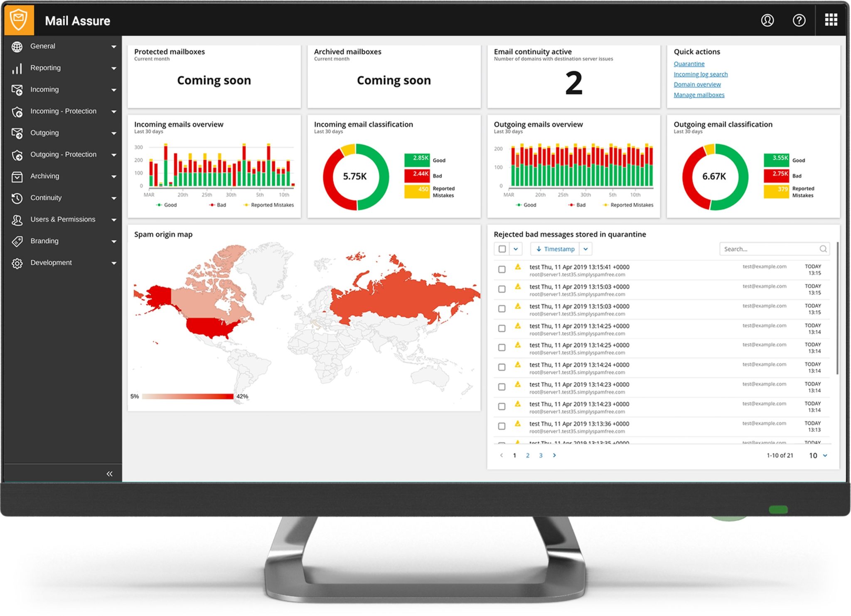Click the user account profile icon
The height and width of the screenshot is (616, 851).
pos(767,20)
